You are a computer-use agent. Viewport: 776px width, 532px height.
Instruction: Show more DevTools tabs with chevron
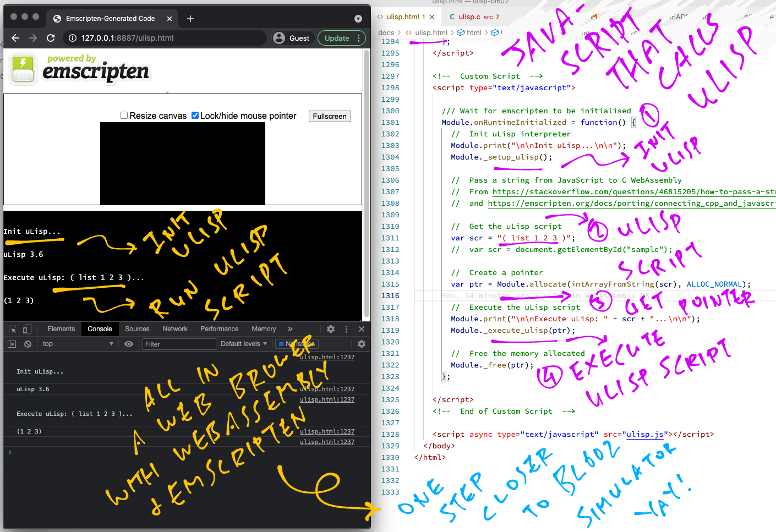(x=290, y=329)
